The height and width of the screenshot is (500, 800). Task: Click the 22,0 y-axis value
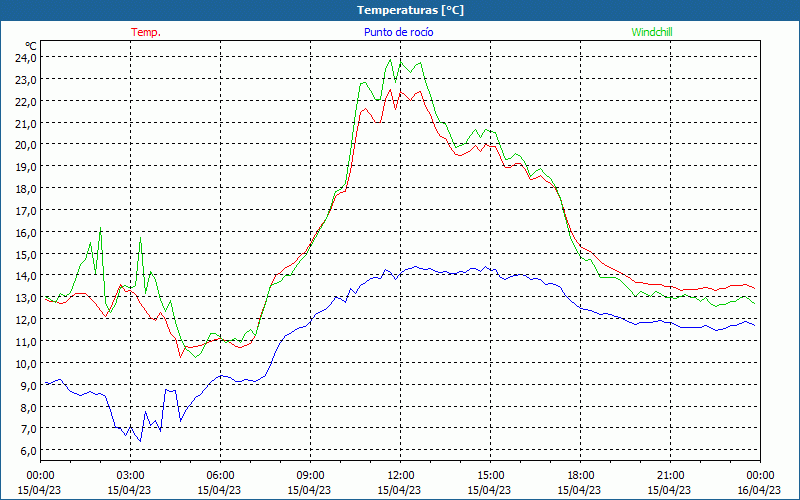pyautogui.click(x=26, y=102)
